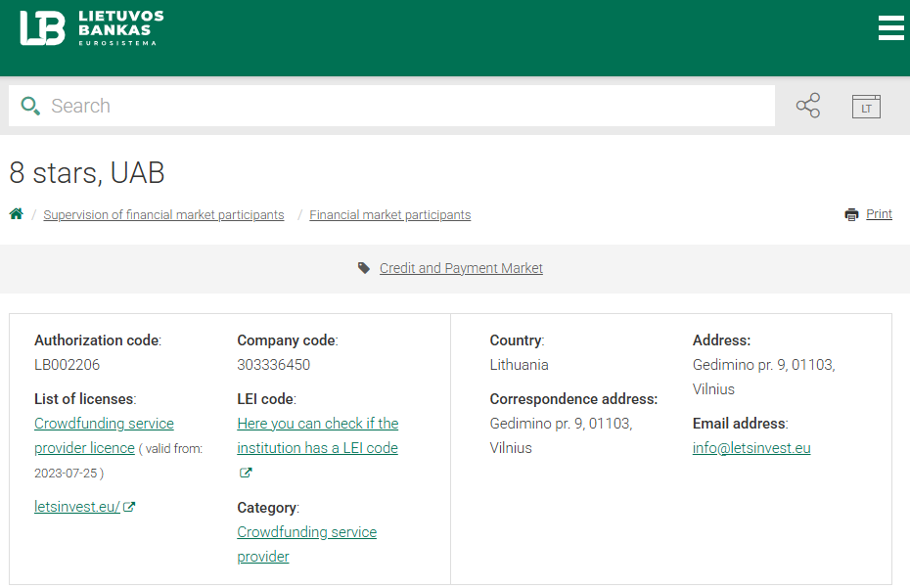Click the Lietuvos Bankas logo
910x588 pixels.
(x=92, y=27)
